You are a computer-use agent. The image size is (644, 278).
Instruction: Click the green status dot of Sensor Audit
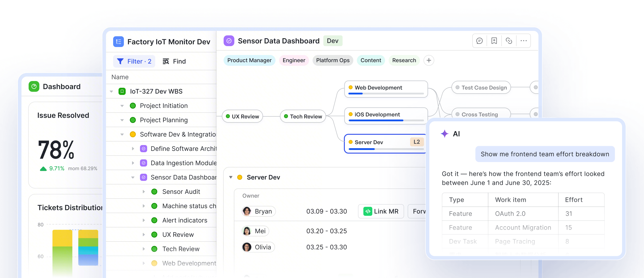coord(154,192)
